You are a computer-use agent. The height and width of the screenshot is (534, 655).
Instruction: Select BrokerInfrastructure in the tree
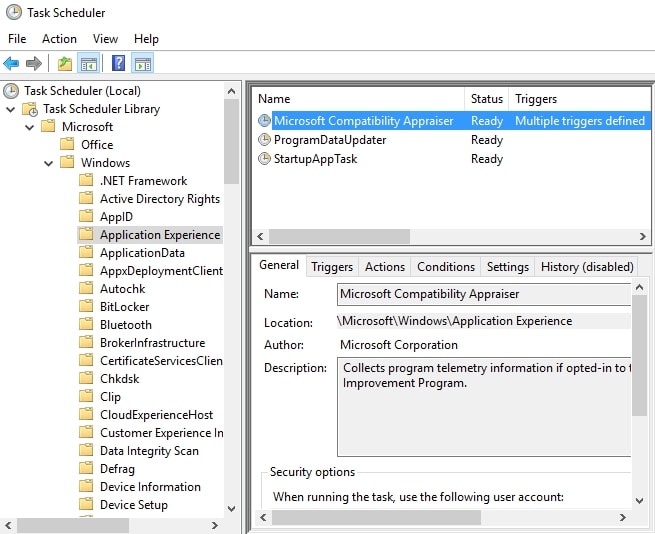pyautogui.click(x=152, y=343)
